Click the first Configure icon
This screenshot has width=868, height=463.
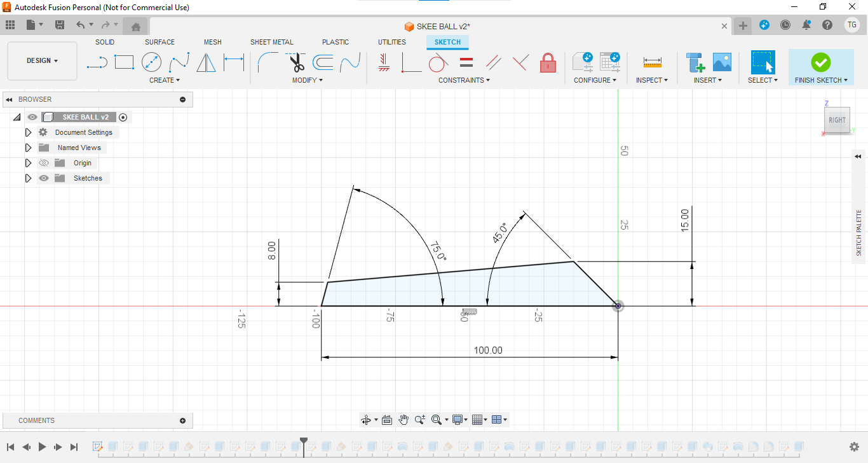(582, 62)
